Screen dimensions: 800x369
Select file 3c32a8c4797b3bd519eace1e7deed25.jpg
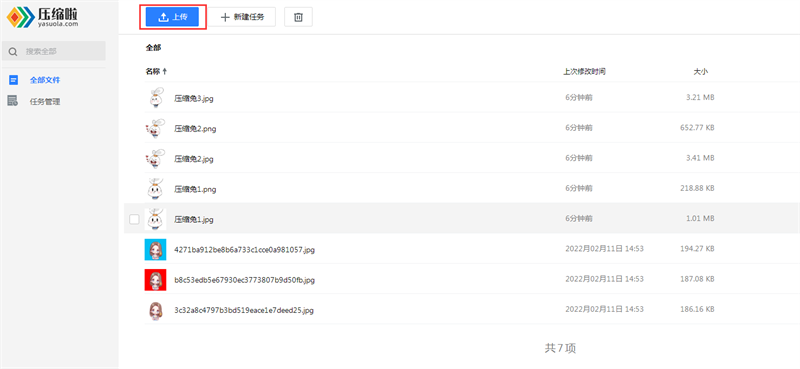[x=244, y=310]
